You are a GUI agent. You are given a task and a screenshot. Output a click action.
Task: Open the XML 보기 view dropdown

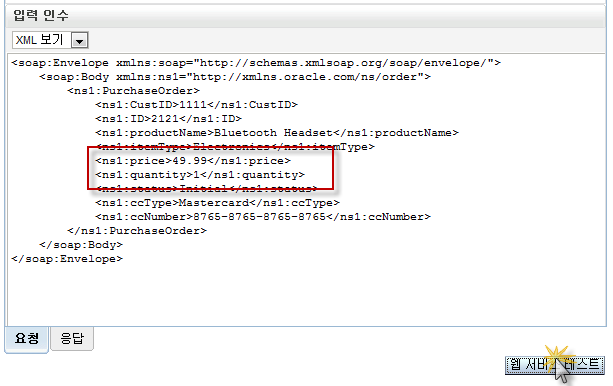click(50, 40)
